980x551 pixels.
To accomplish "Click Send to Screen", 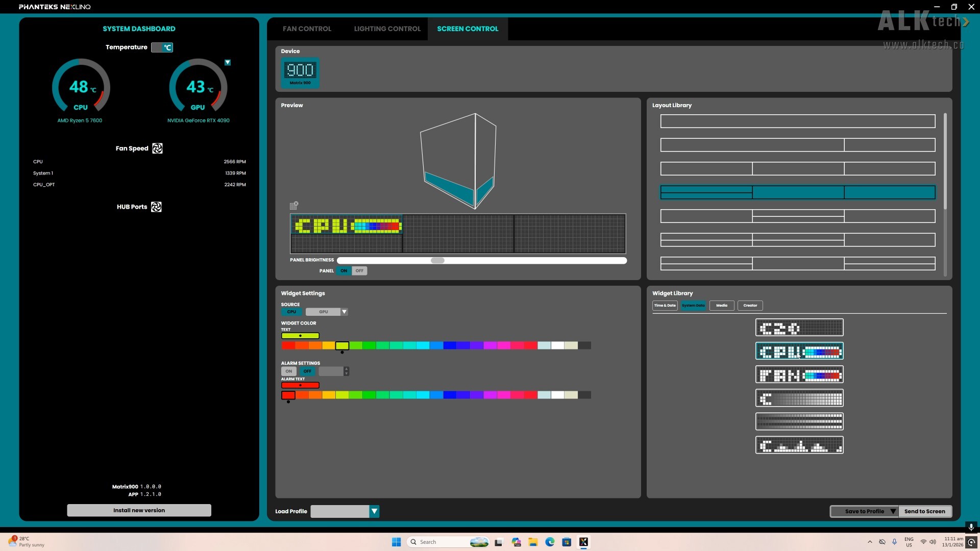I will pyautogui.click(x=925, y=511).
